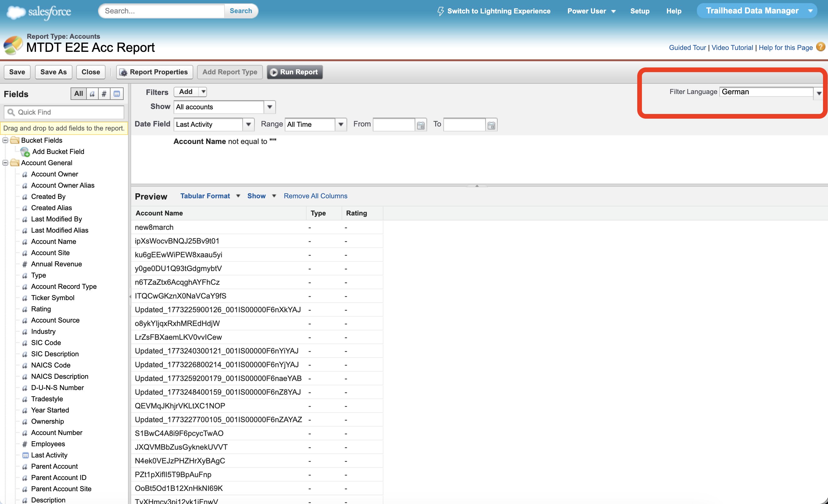
Task: Select the Industry field
Action: [43, 332]
